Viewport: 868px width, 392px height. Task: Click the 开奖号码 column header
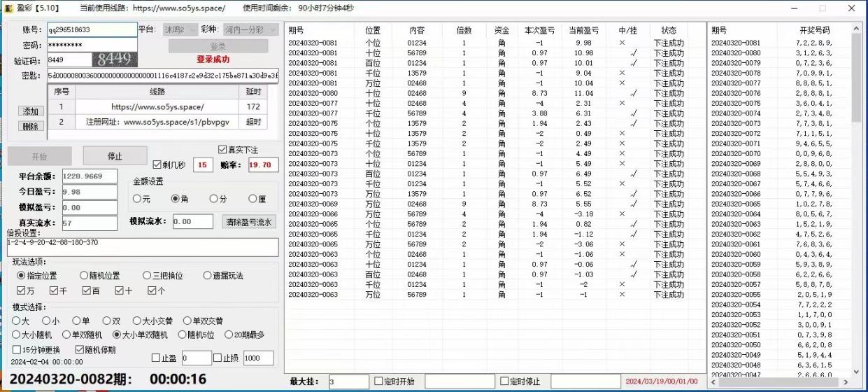(x=814, y=31)
